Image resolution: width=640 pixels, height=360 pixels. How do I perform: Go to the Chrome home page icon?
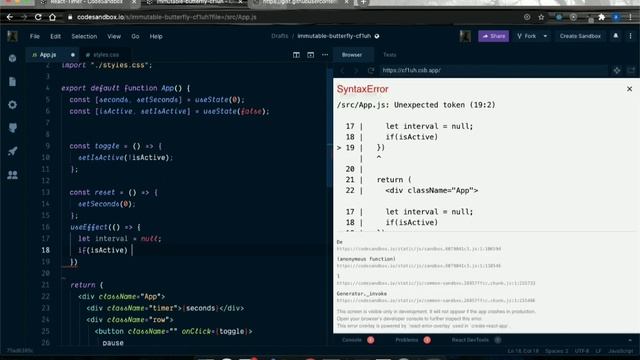pos(52,17)
